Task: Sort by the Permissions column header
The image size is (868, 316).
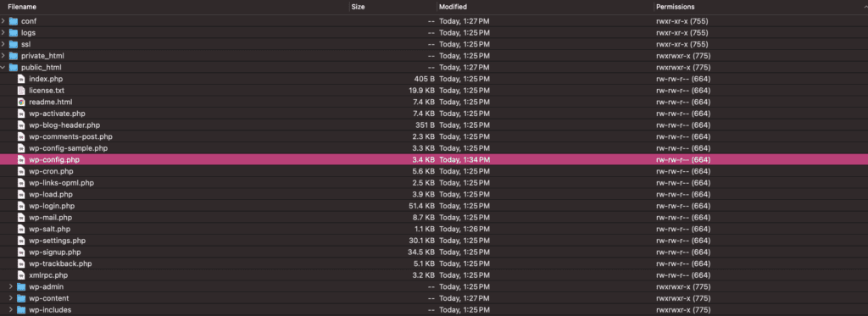Action: (x=675, y=7)
